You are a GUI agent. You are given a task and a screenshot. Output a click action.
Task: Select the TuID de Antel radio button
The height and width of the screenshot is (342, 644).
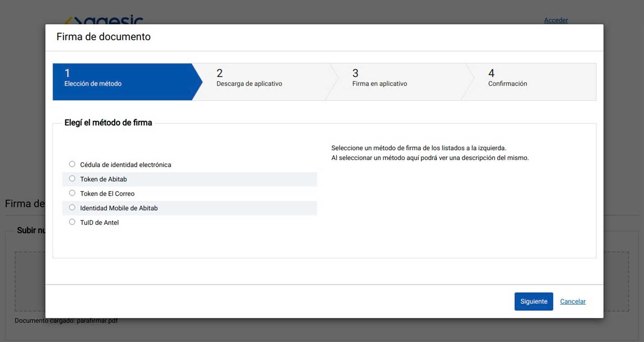(x=72, y=222)
